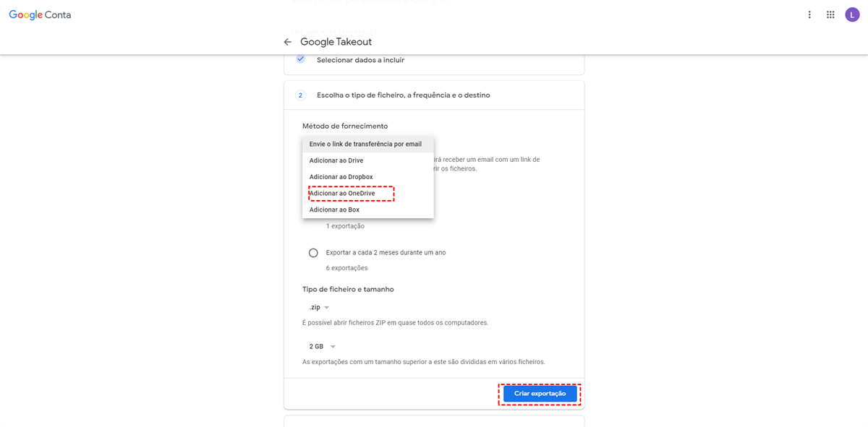Click step 2 header Escolha o tipo de ficheiro

pos(434,95)
